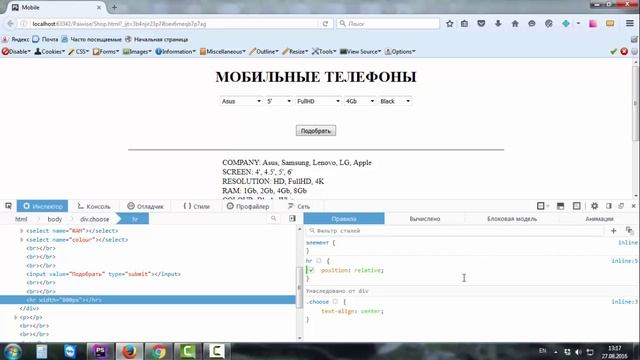Click the green checkmark validation icon
This screenshot has width=640, height=360.
[613, 51]
